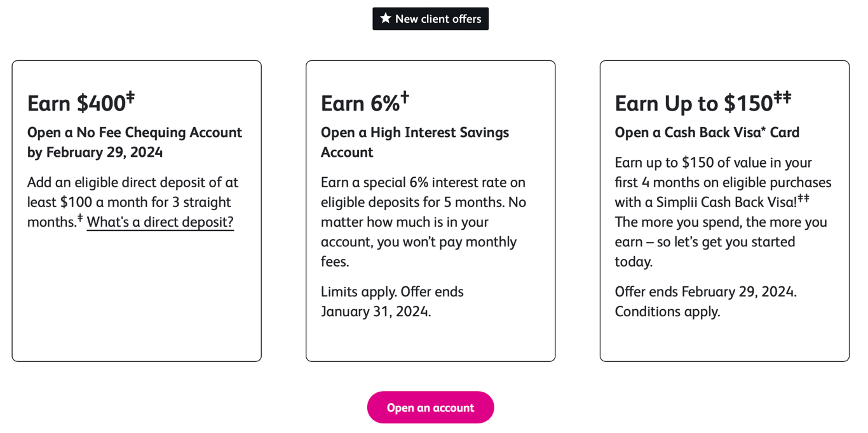Click the New client offers badge
The image size is (868, 433).
click(x=430, y=19)
